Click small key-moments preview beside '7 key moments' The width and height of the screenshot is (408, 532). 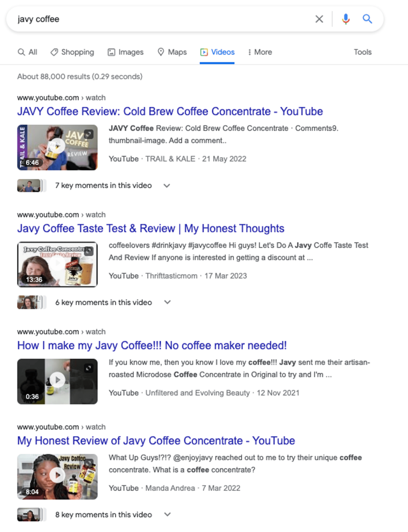31,185
